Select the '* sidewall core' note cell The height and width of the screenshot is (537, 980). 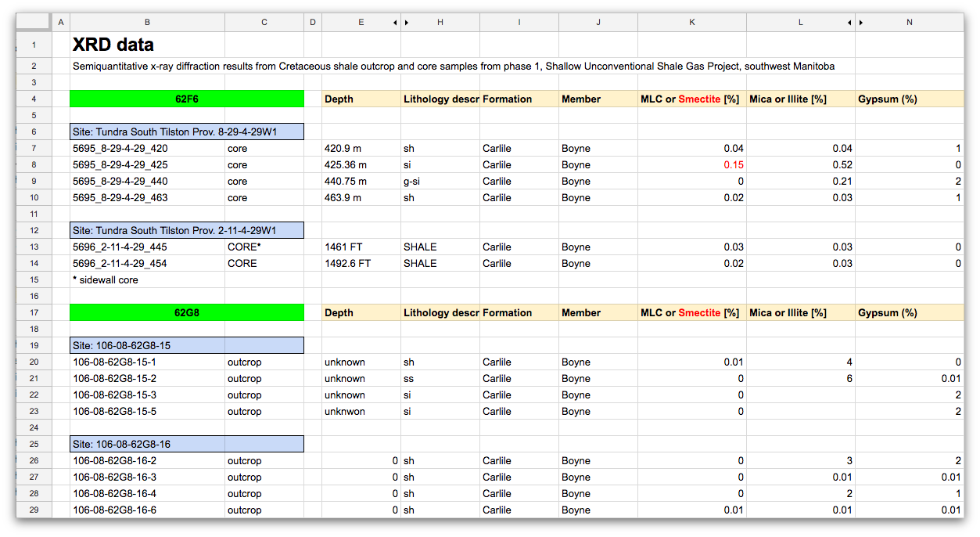[147, 280]
